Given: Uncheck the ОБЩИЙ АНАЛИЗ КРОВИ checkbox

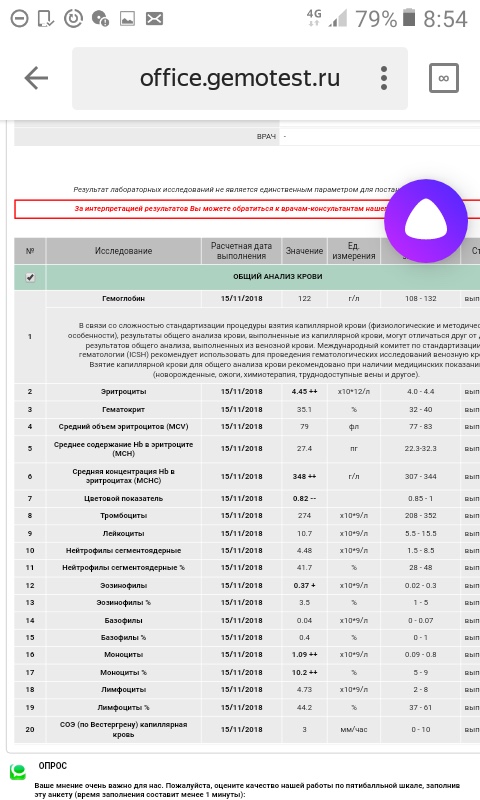Looking at the screenshot, I should [x=30, y=278].
